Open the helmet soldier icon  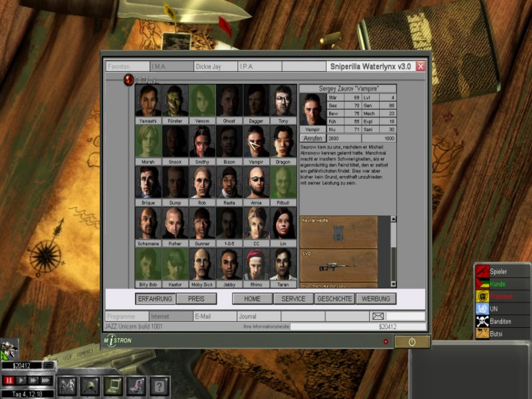click(x=90, y=386)
